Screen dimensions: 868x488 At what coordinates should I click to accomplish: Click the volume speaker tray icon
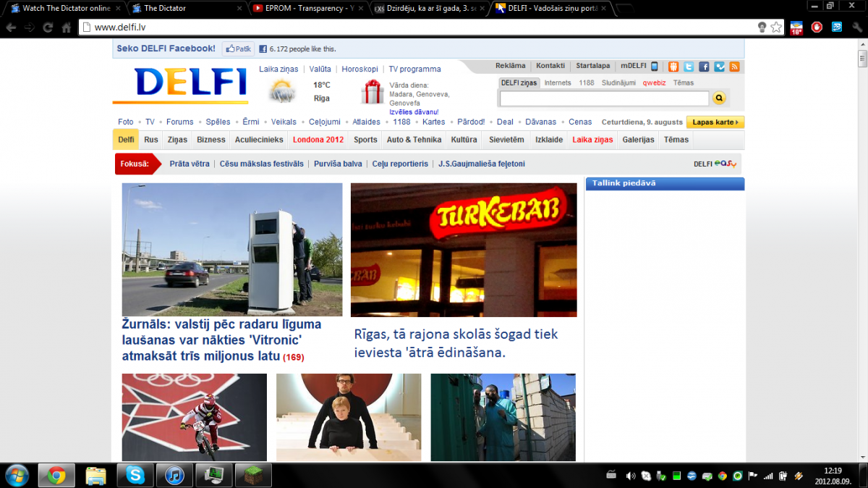pos(631,476)
